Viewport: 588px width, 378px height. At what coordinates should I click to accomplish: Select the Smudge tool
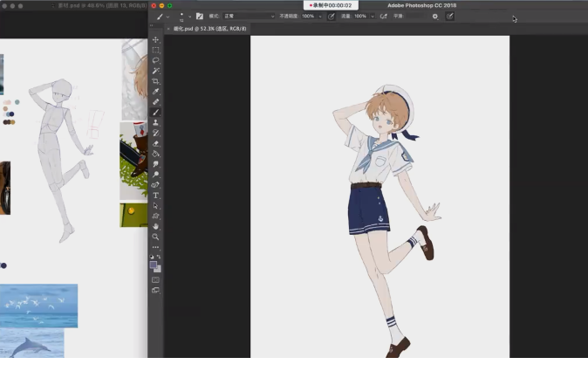155,164
